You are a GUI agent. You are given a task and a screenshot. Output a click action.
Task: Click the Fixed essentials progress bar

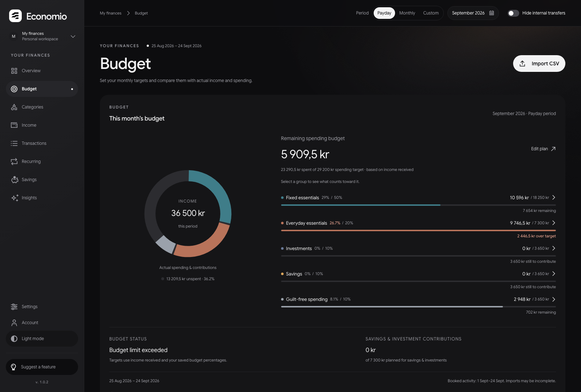coord(418,205)
